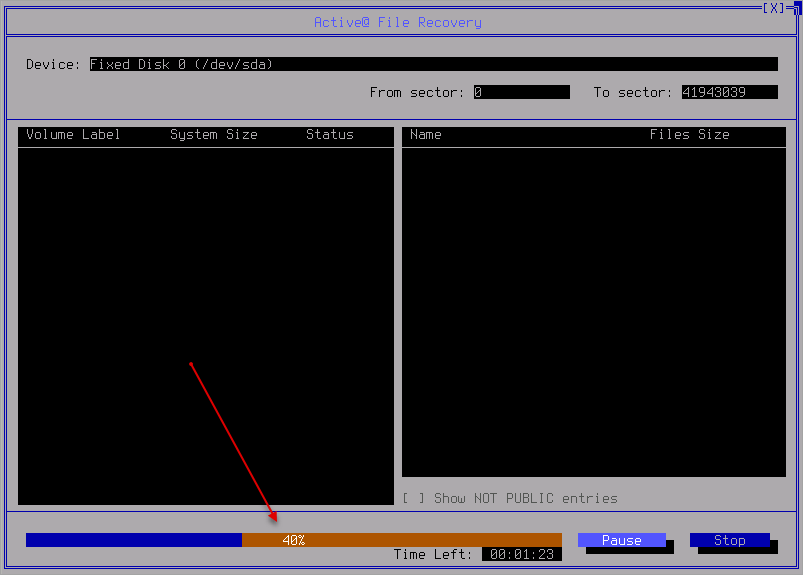Click the Volume Label column header
The image size is (803, 575).
73,135
